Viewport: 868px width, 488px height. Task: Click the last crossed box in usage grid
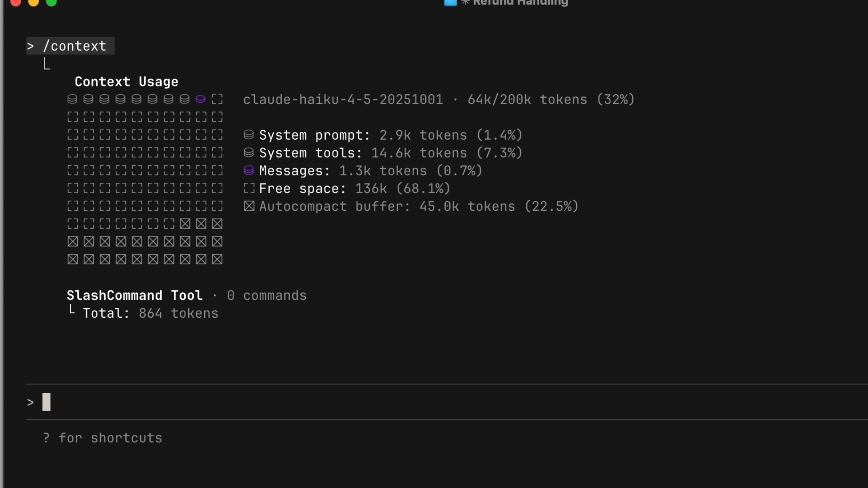click(x=217, y=259)
